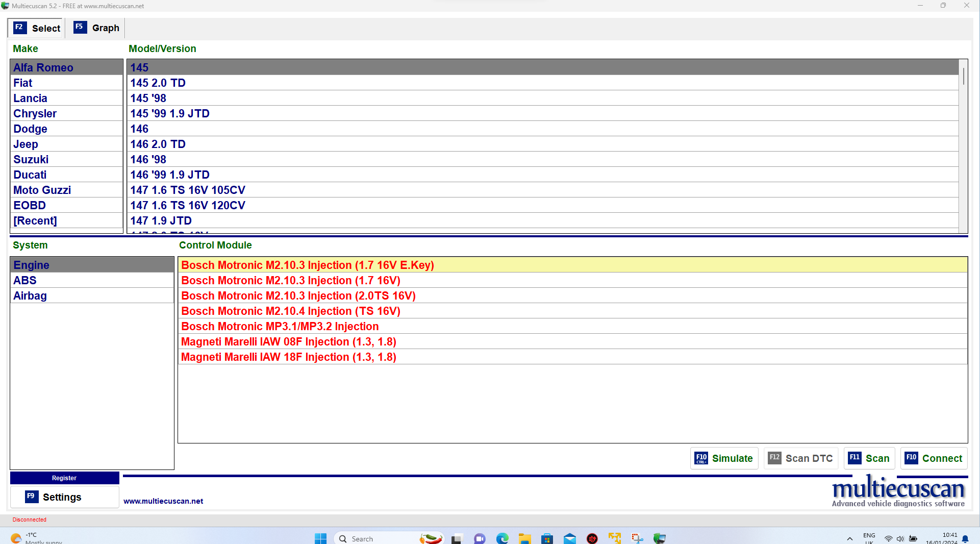980x544 pixels.
Task: Select the plain 145 model row
Action: pyautogui.click(x=543, y=67)
